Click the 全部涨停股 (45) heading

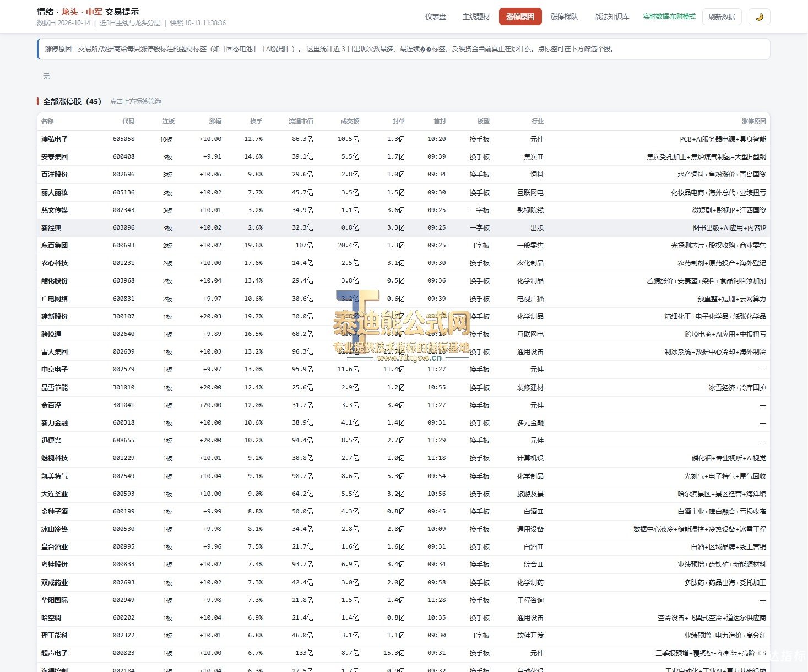[x=72, y=101]
